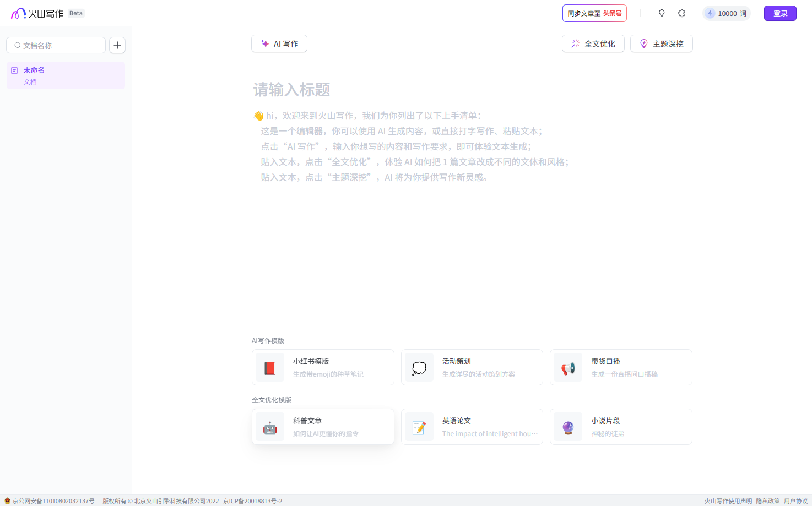Check the 10000 词 quota badge
This screenshot has width=812, height=506.
[x=727, y=13]
